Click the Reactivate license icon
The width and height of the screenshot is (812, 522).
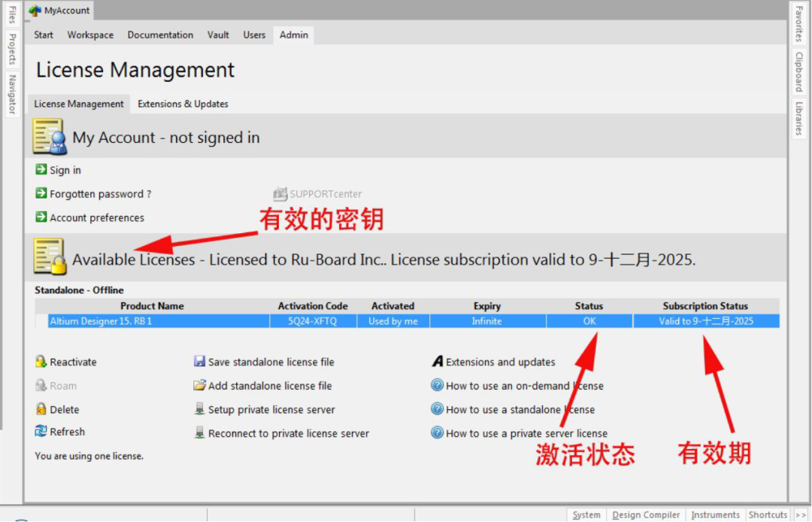click(x=41, y=362)
